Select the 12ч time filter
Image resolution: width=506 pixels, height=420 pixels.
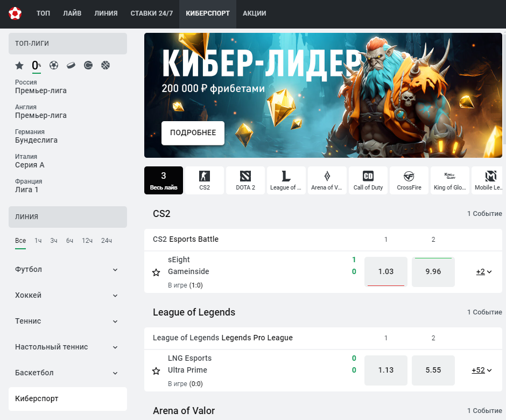tap(87, 241)
